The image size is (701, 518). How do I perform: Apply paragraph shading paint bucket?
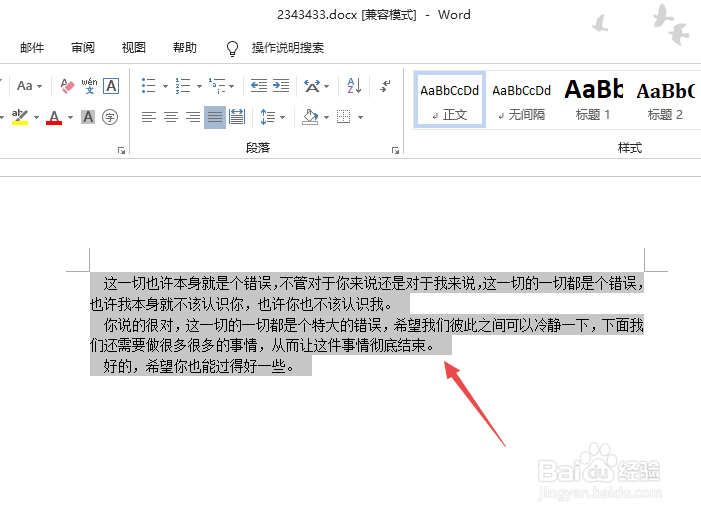click(x=310, y=117)
